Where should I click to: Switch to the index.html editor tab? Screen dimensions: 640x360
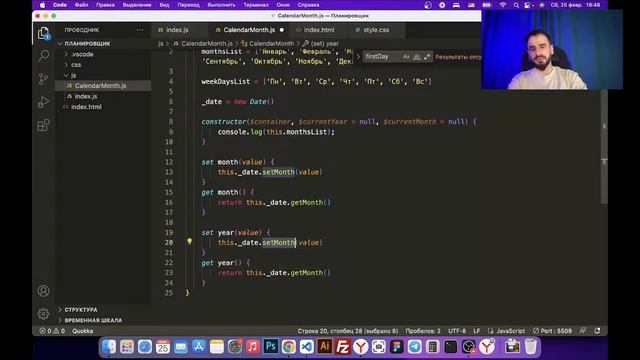pos(319,30)
